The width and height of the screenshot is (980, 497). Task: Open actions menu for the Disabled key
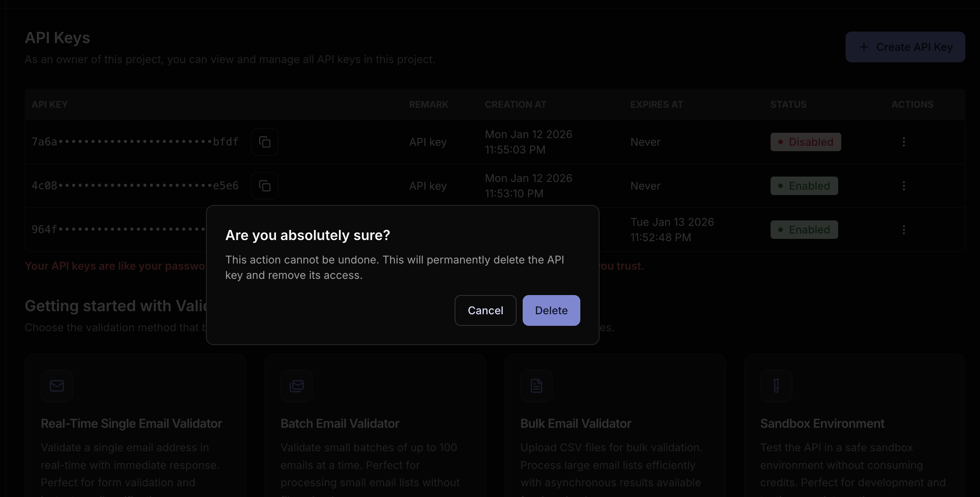[x=904, y=142]
